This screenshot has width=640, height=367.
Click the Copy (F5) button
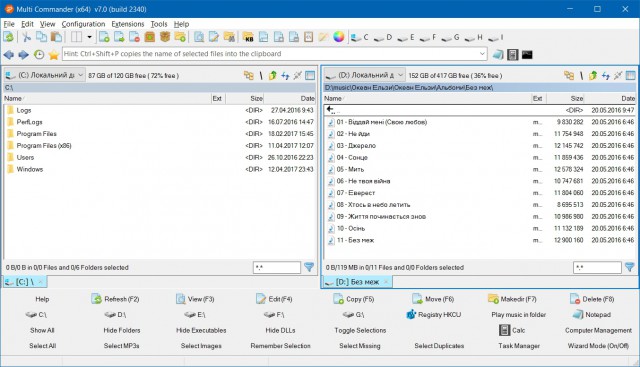(x=354, y=299)
